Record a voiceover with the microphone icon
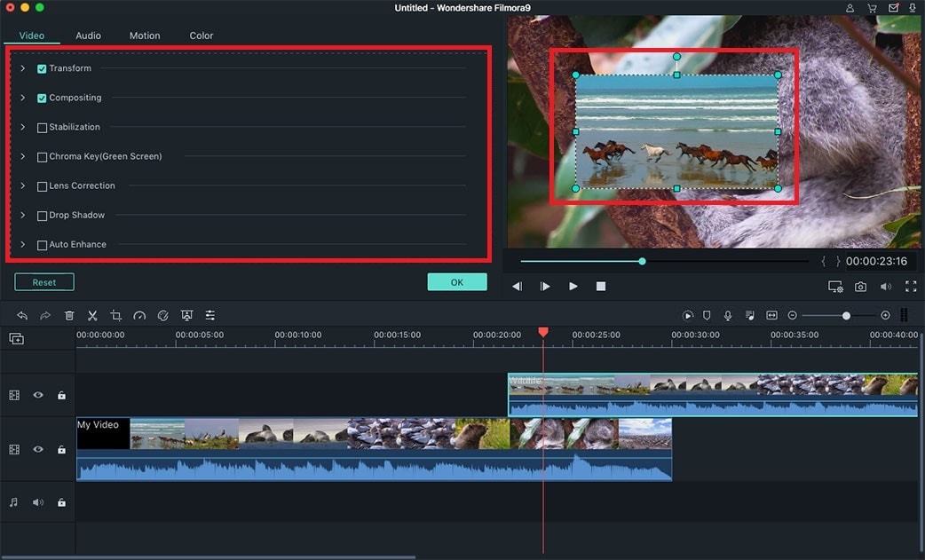 pos(728,316)
